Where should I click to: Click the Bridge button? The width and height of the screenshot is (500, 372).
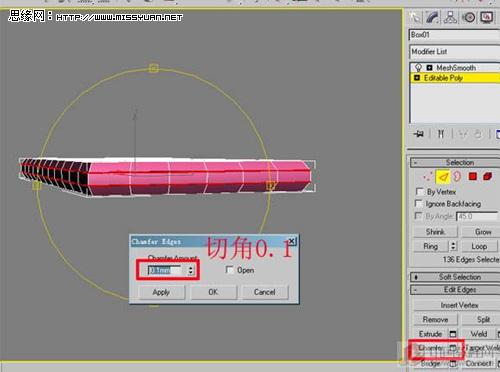(x=430, y=363)
